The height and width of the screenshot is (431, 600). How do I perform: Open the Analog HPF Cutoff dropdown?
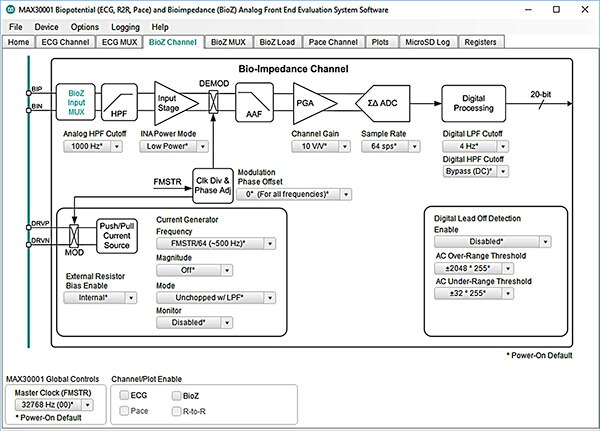[93, 146]
